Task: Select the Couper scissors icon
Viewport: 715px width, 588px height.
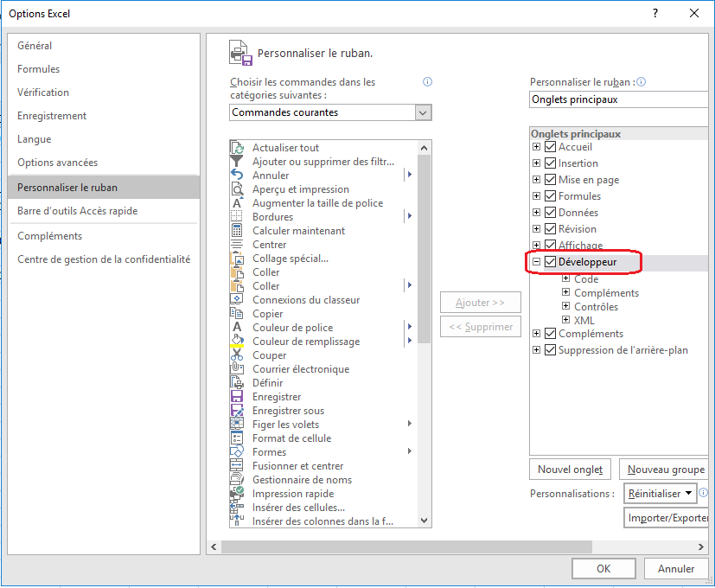Action: pyautogui.click(x=237, y=355)
